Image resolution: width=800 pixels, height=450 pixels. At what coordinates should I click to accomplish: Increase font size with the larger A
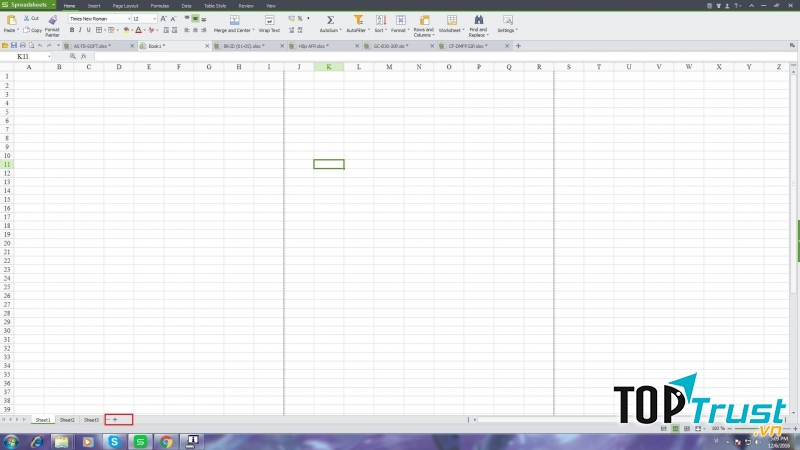click(164, 19)
